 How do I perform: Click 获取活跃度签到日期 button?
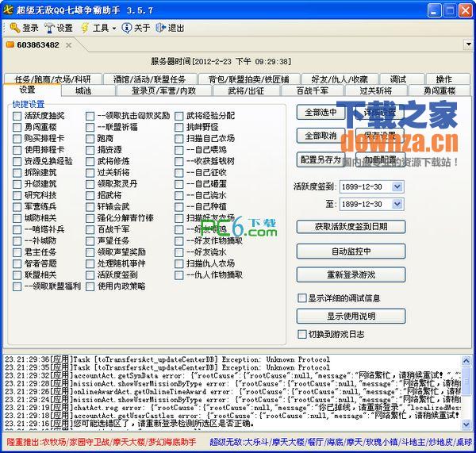pos(351,227)
